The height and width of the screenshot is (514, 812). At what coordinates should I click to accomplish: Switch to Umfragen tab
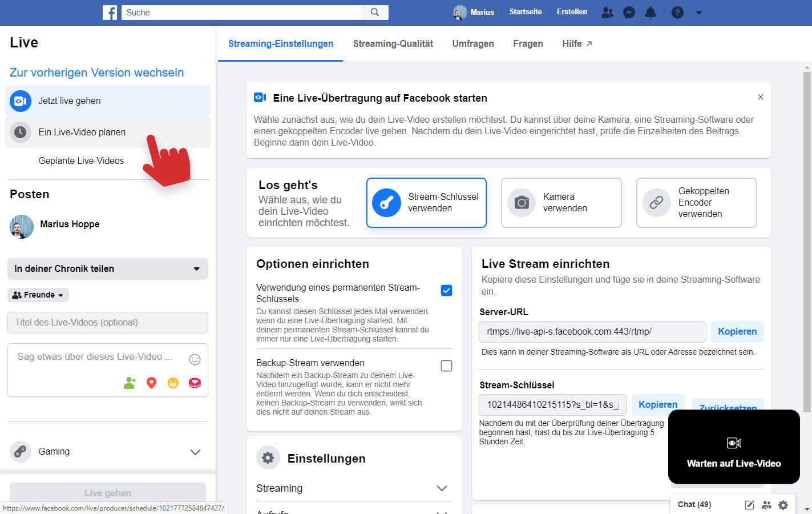coord(473,43)
